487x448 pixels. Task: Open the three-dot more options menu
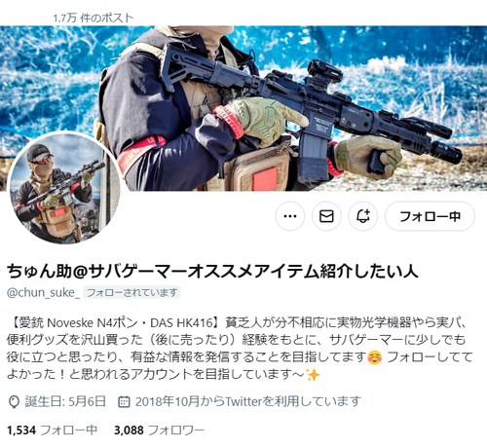coord(290,216)
